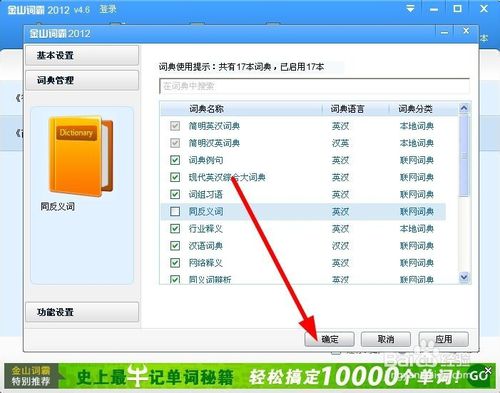Image resolution: width=500 pixels, height=393 pixels.
Task: Open the 词典管理 section
Action: [x=82, y=80]
